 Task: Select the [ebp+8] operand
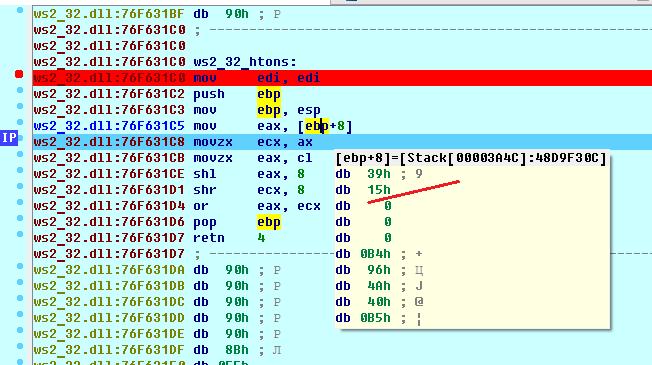pos(325,126)
